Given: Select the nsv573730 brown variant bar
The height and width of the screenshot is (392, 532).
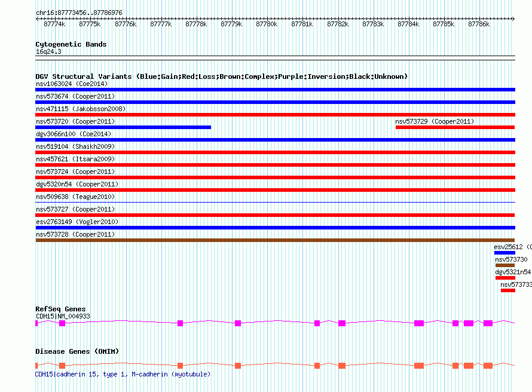Looking at the screenshot, I should [x=505, y=265].
